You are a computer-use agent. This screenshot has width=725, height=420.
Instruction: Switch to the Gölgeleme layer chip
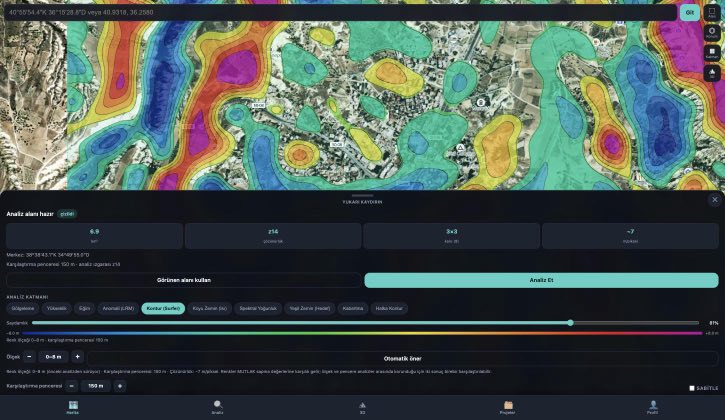(23, 309)
